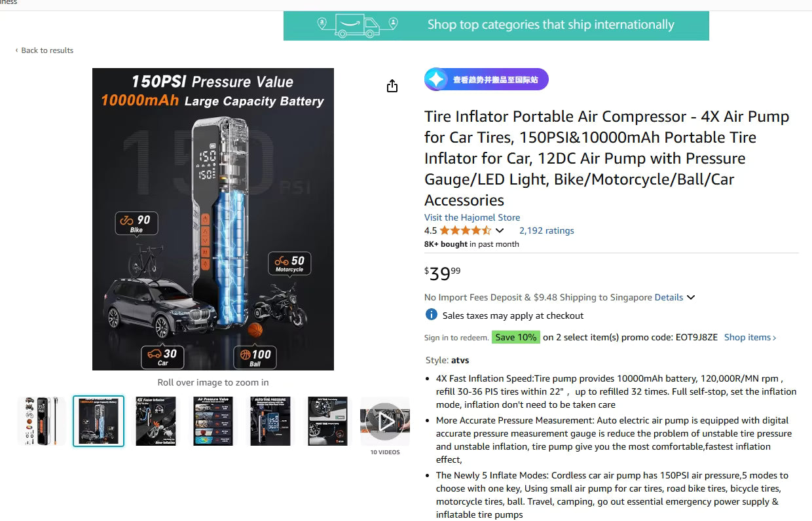Click the star rating icons
The height and width of the screenshot is (521, 812).
pos(465,230)
